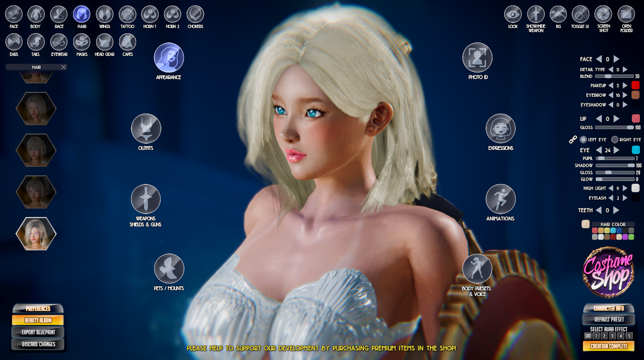Image resolution: width=644 pixels, height=360 pixels.
Task: Open the Head Gear category icon
Action: 105,42
